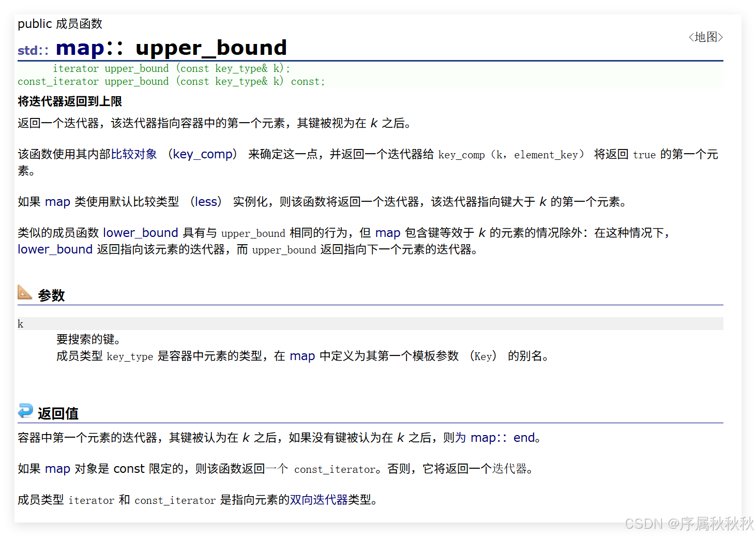The width and height of the screenshot is (756, 537).
Task: Click the std:: namespace link in title
Action: (33, 50)
